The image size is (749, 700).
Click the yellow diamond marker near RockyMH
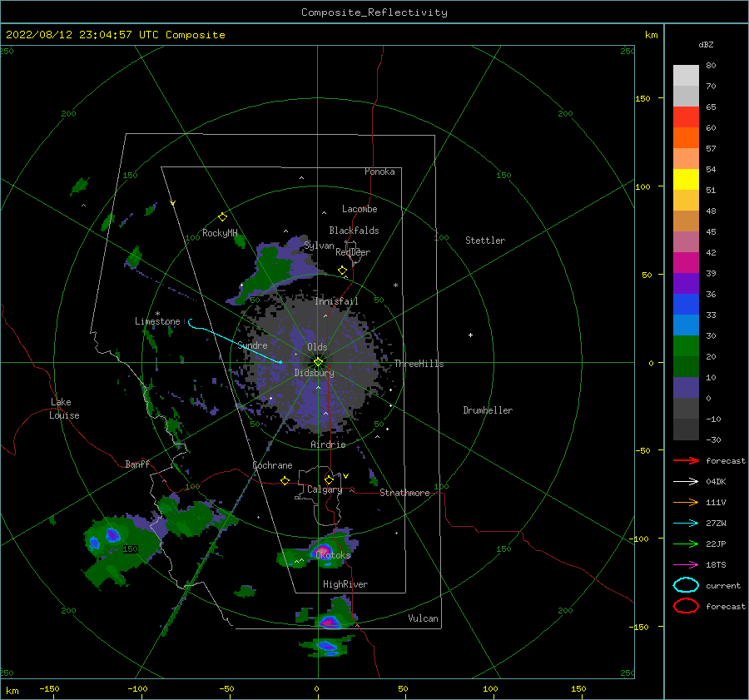(222, 217)
